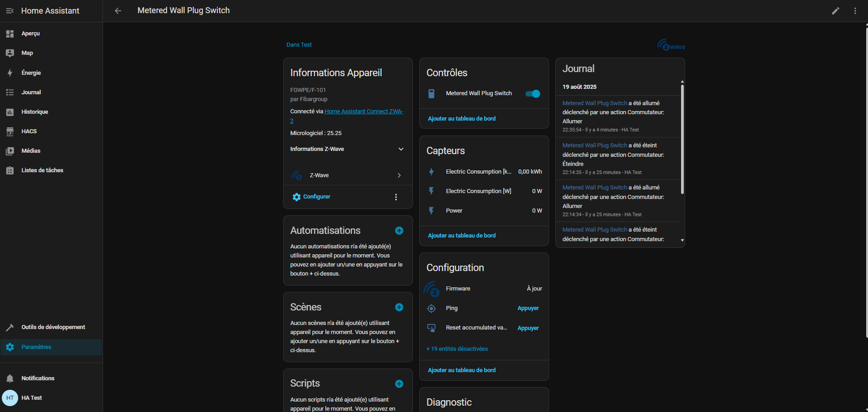Go to Outils de développement in sidebar
Screen dimensions: 868x412
coord(53,327)
